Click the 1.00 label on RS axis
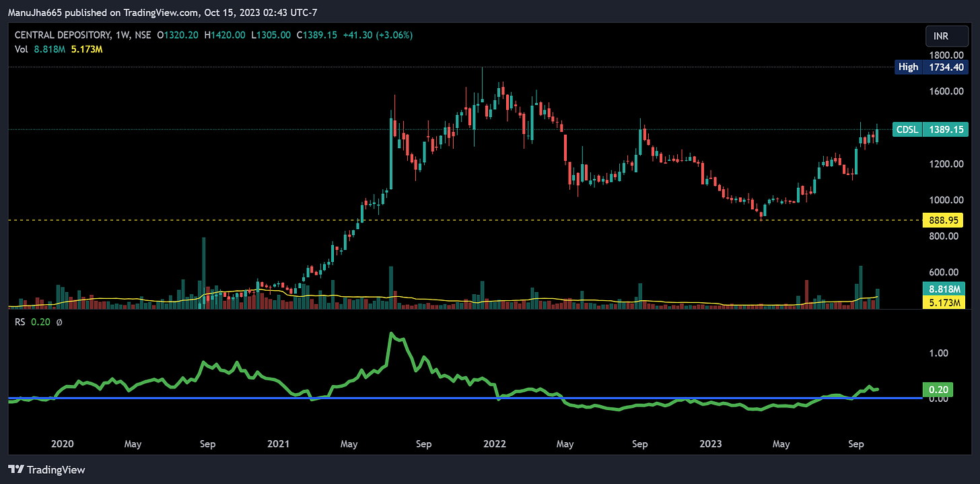The width and height of the screenshot is (980, 484). click(939, 353)
